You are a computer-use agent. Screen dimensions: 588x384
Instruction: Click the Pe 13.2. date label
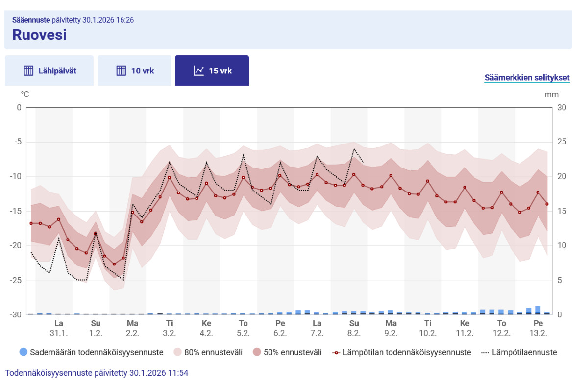tap(538, 328)
